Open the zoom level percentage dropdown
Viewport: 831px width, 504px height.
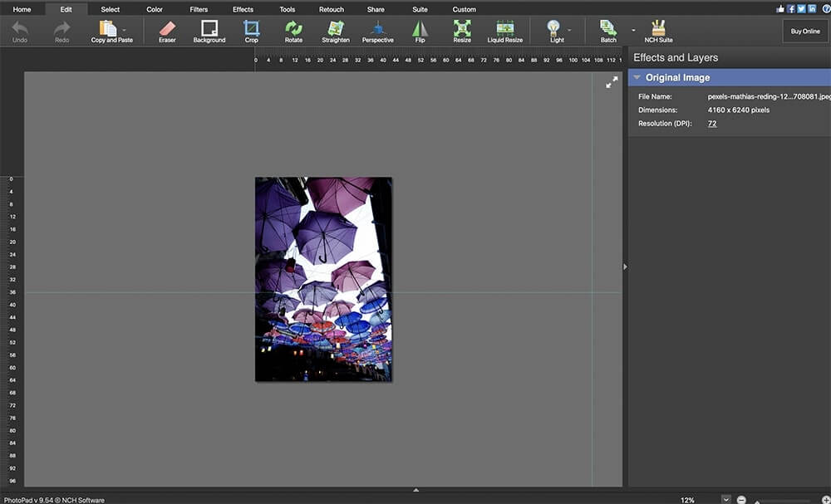[726, 499]
